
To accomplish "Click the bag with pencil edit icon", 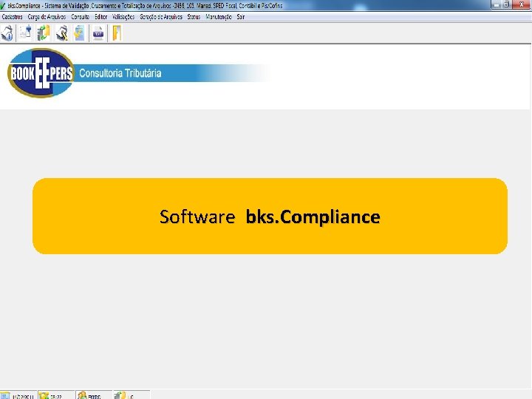I will 62,33.
